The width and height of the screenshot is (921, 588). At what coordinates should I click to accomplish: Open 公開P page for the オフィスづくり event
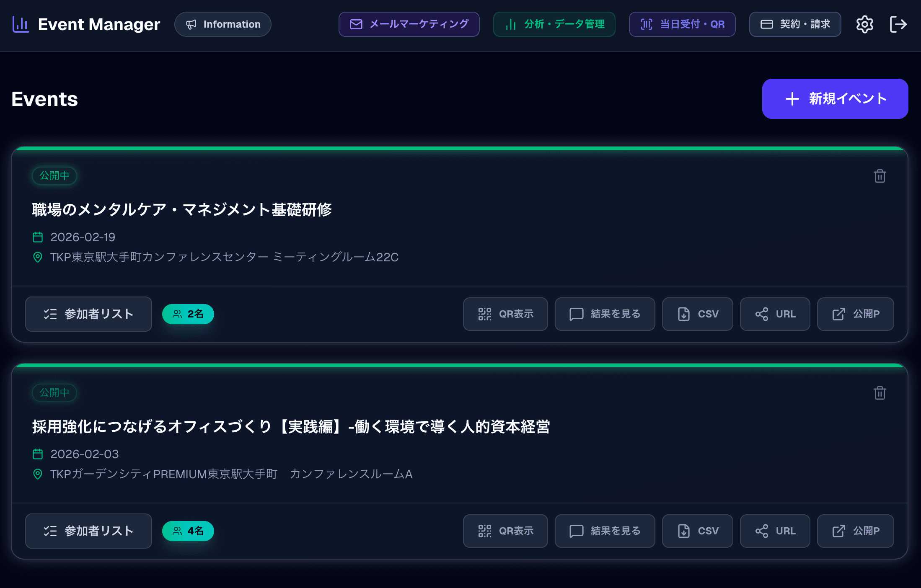(x=855, y=531)
